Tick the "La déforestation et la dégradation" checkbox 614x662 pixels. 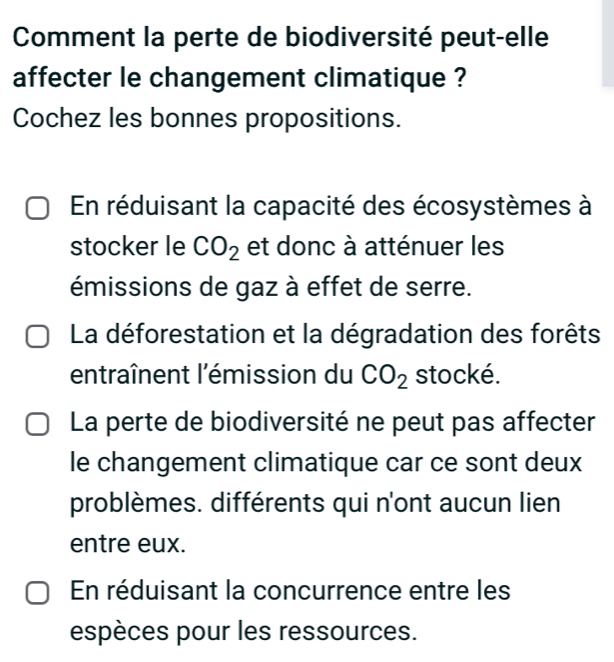tap(38, 337)
